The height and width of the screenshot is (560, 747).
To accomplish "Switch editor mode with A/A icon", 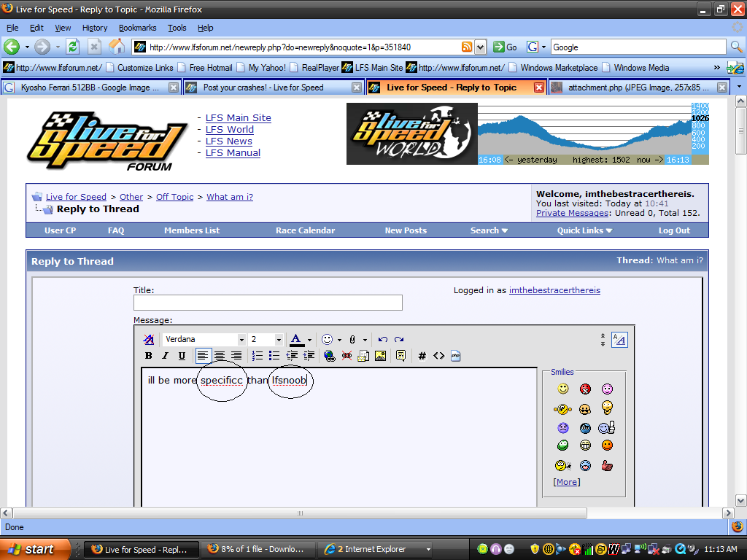I will coord(619,340).
